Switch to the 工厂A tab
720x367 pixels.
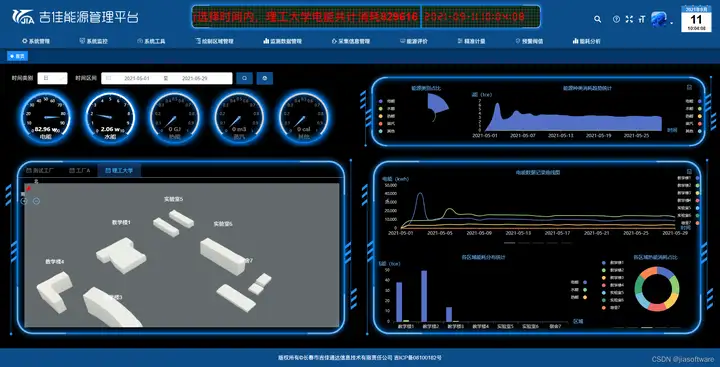point(80,170)
